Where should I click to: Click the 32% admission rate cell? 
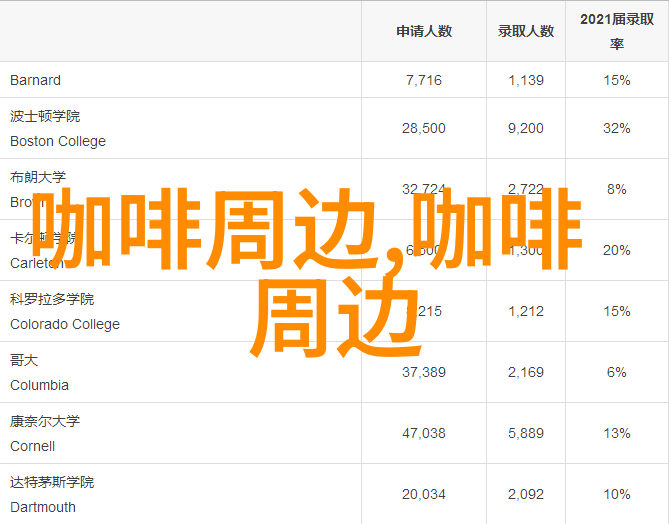tap(617, 128)
